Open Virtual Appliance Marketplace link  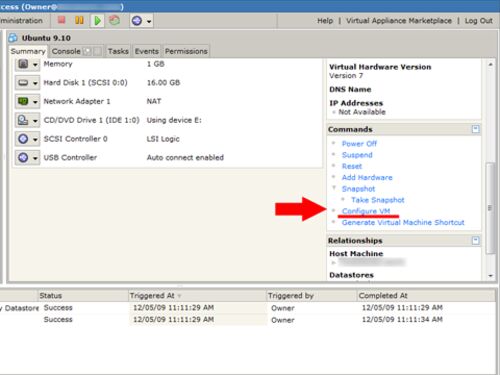coord(399,21)
